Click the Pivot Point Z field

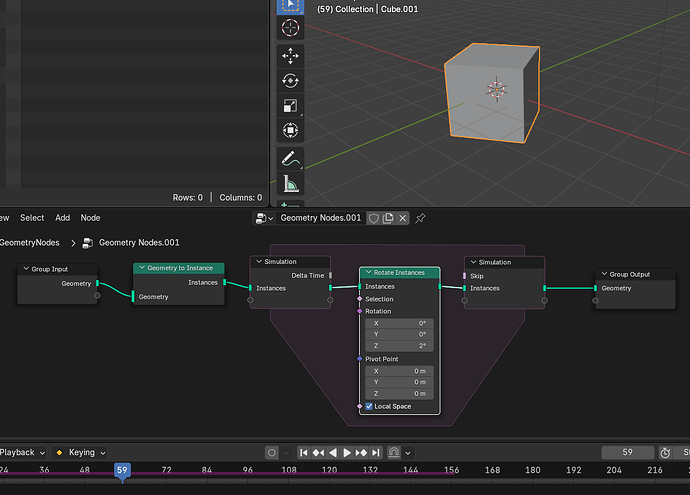click(399, 394)
